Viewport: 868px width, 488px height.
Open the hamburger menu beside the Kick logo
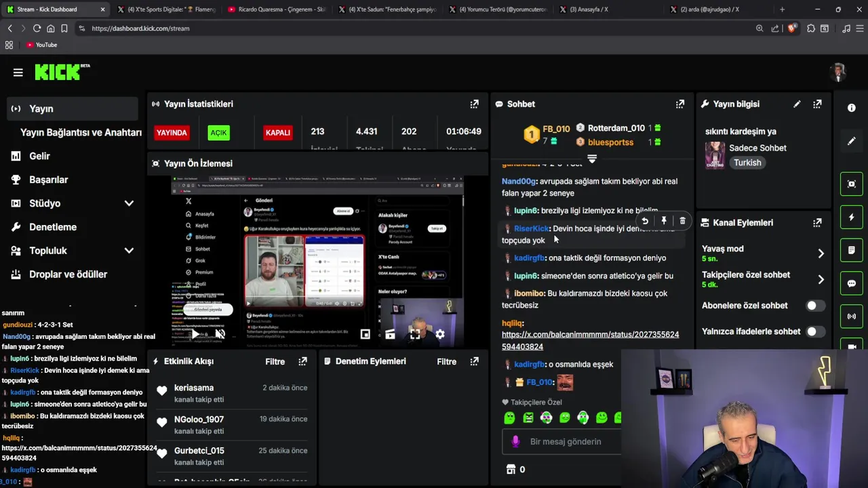pos(18,73)
